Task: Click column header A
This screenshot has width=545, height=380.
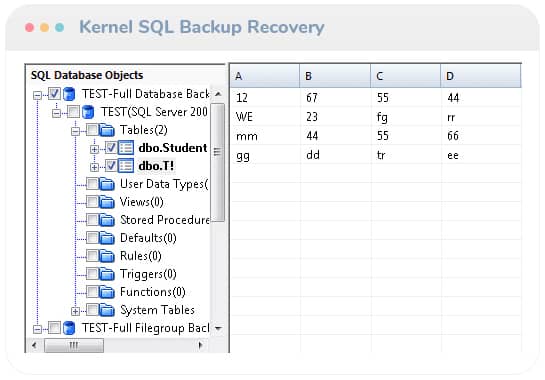Action: [265, 76]
